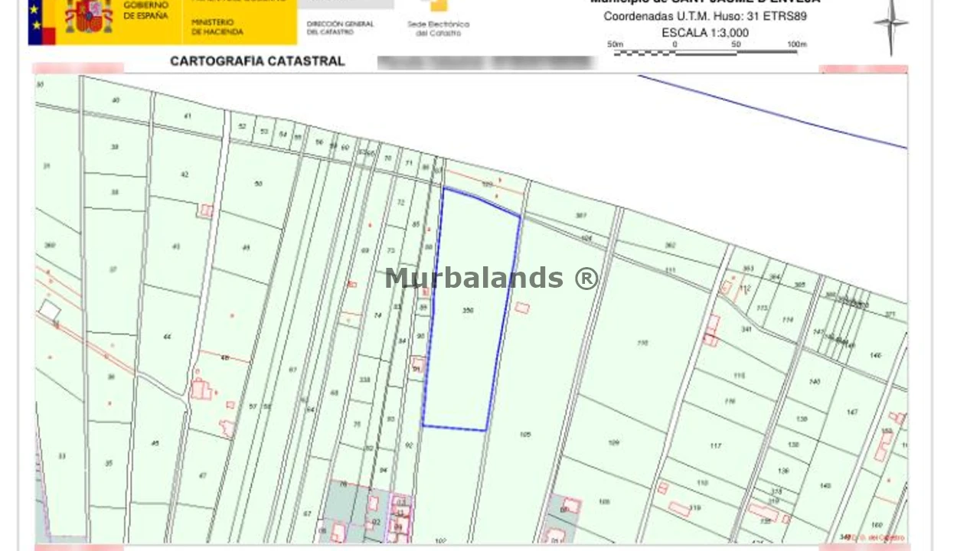Click the Cartografia Catastral heading
The image size is (980, 551).
pyautogui.click(x=257, y=61)
